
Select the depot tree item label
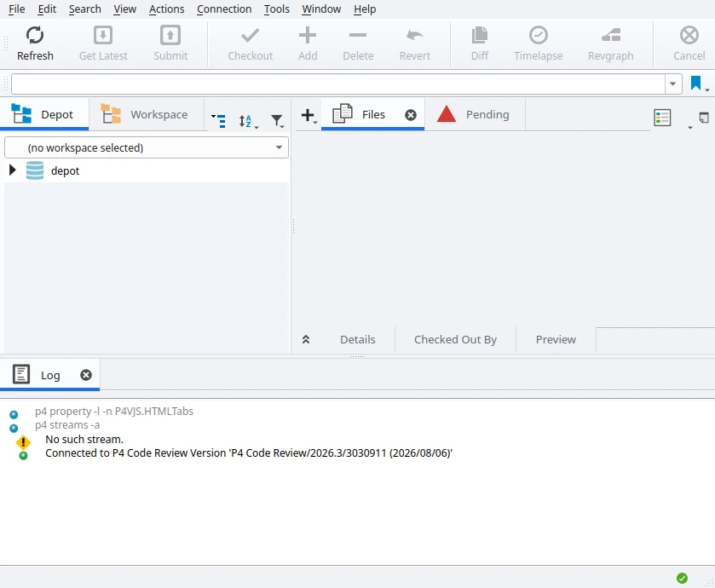coord(66,171)
